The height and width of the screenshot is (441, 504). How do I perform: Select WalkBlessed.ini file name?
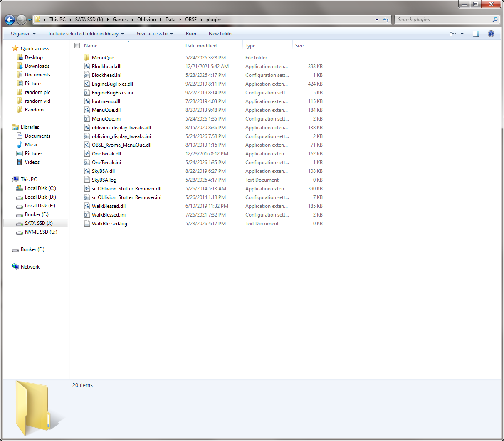coord(109,215)
